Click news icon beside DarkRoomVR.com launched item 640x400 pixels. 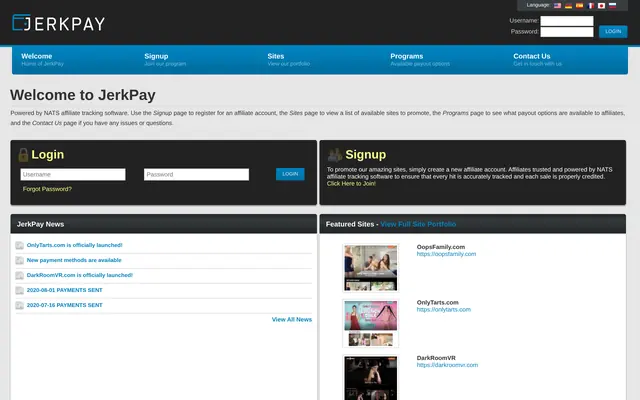point(19,276)
